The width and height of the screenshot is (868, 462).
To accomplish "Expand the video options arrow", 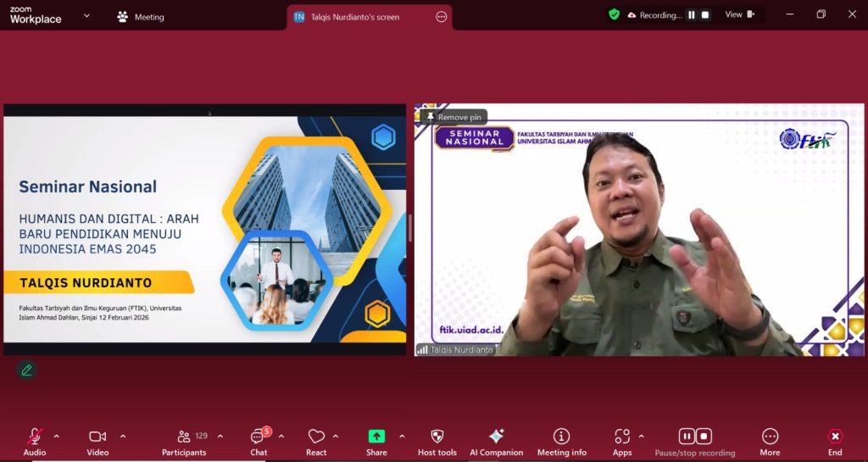I will click(123, 437).
